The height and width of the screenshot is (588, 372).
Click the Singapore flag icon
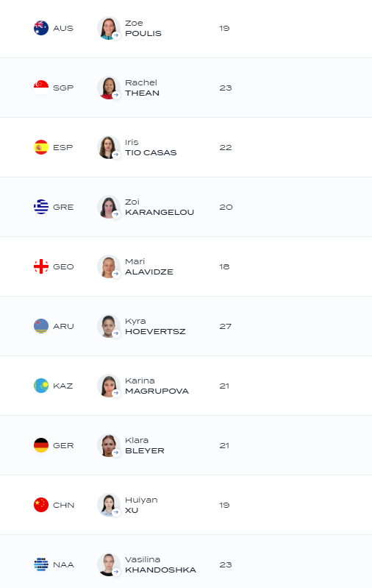tap(41, 88)
